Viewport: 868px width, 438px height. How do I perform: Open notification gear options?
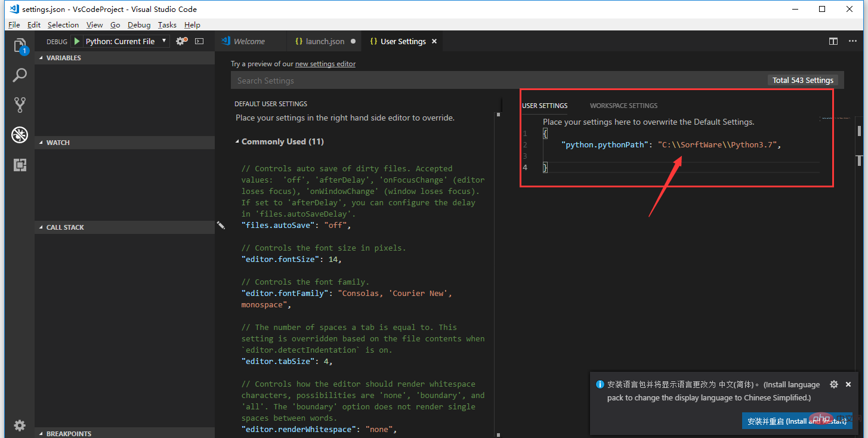click(834, 384)
